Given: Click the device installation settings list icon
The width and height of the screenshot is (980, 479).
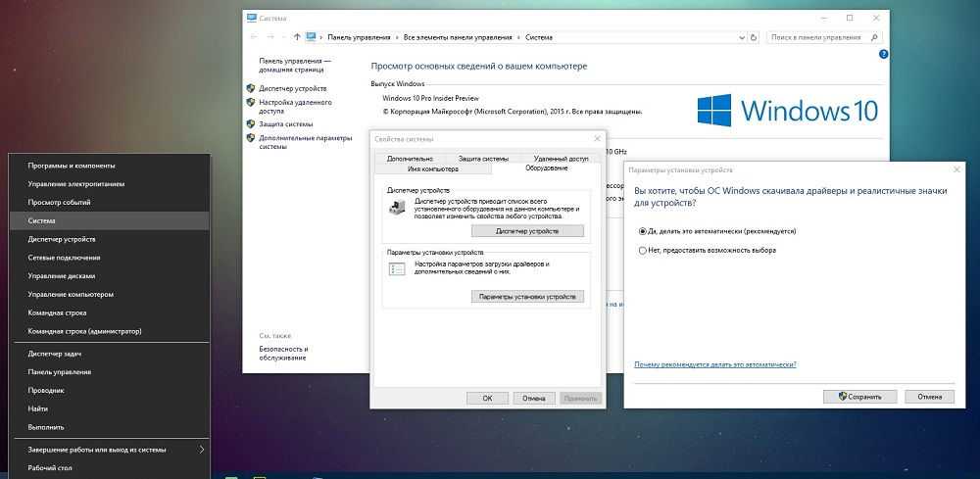Looking at the screenshot, I should coord(396,269).
